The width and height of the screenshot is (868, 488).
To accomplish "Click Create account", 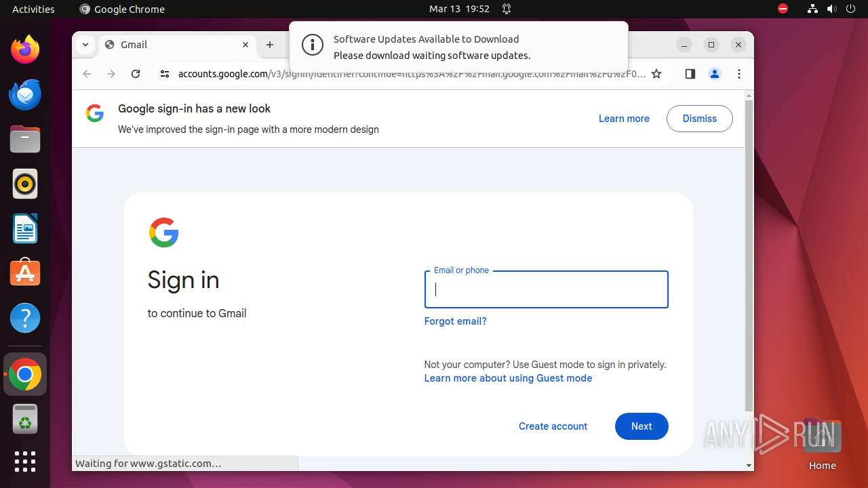I will [553, 426].
